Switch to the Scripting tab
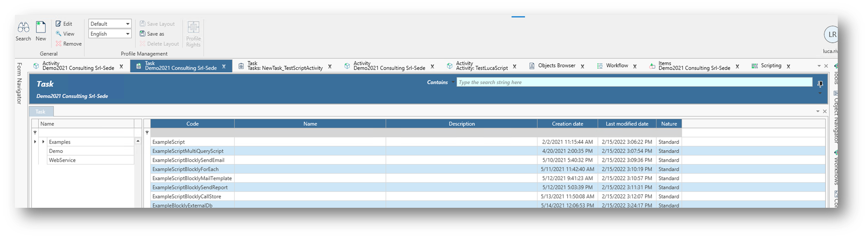 770,66
